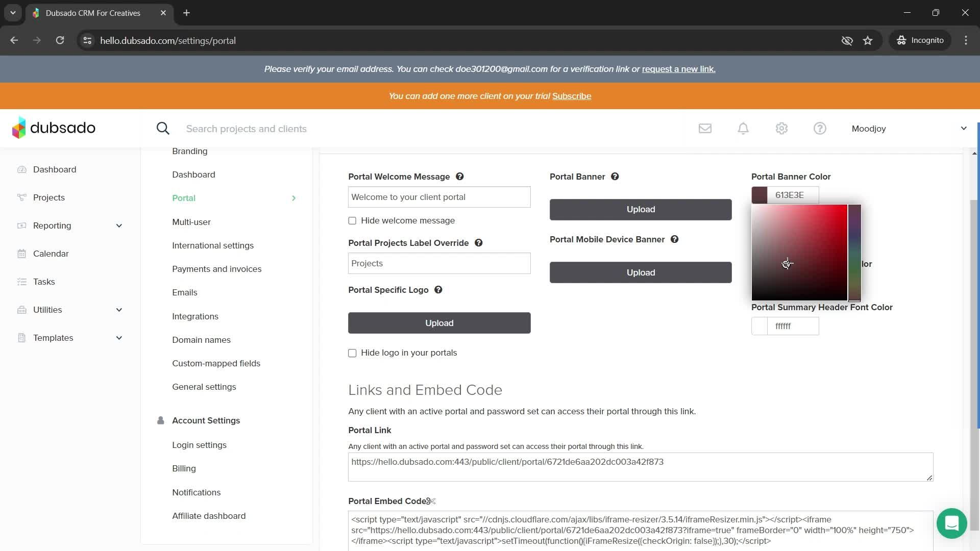Click the search magnifier icon
The height and width of the screenshot is (551, 980).
click(x=163, y=129)
